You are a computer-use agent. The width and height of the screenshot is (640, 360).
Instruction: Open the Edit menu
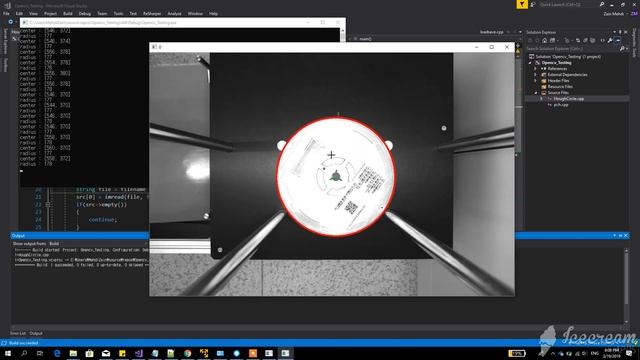pyautogui.click(x=19, y=13)
